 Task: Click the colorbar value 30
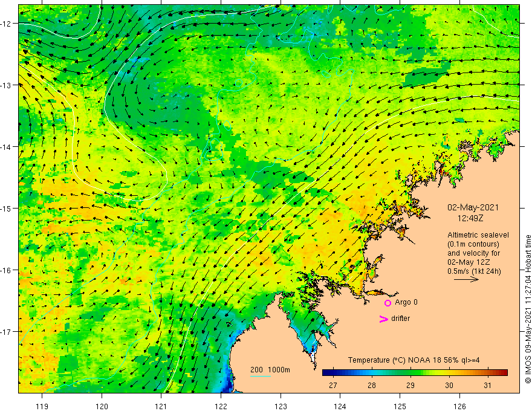coord(449,385)
